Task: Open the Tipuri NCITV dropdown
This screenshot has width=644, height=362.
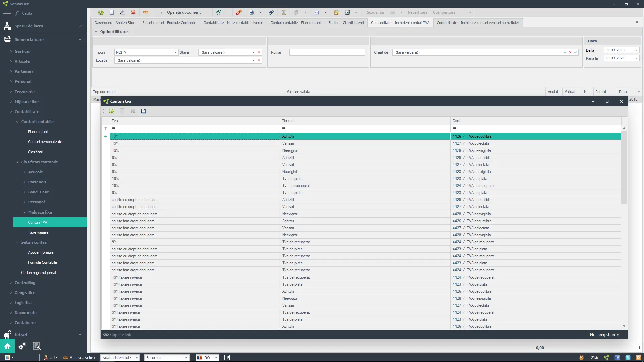Action: click(x=176, y=52)
